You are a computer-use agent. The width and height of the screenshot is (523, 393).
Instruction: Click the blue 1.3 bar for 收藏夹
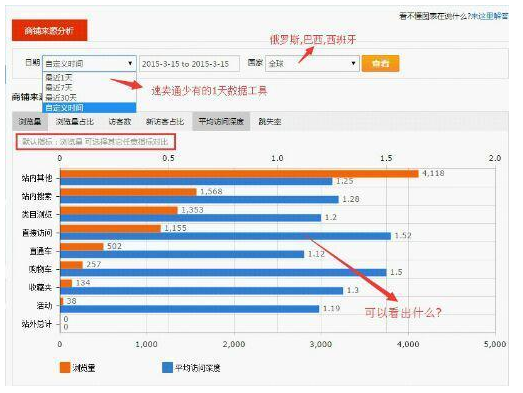201,291
